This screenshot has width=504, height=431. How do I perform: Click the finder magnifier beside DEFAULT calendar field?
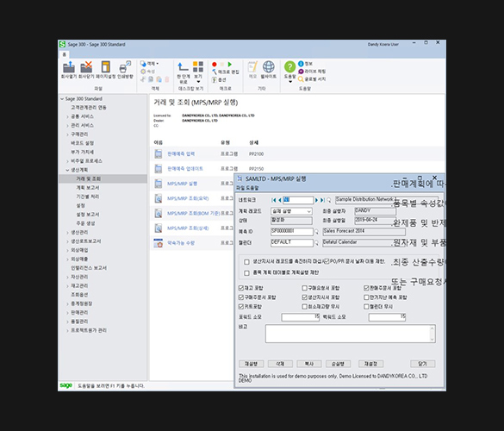(x=316, y=242)
